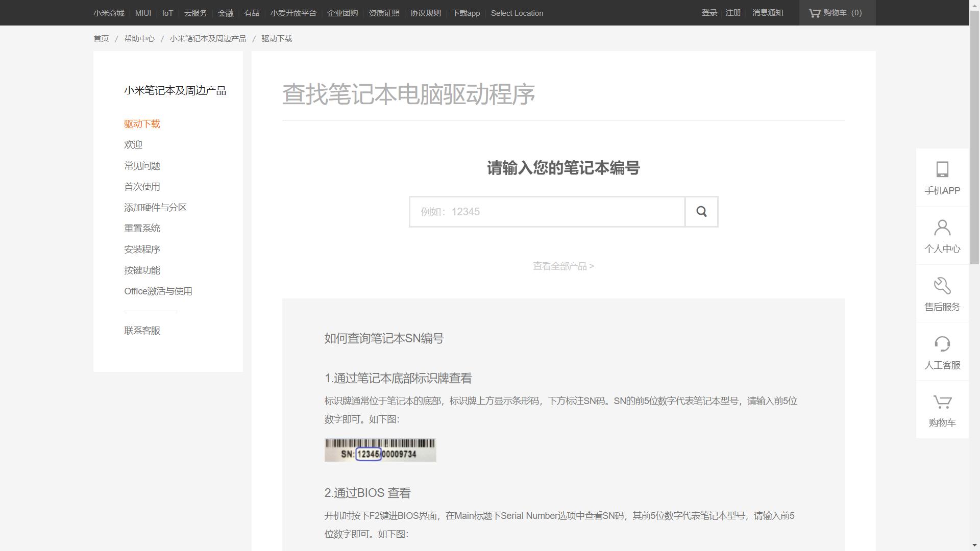
Task: Open the 售后服务 service icon
Action: click(941, 293)
